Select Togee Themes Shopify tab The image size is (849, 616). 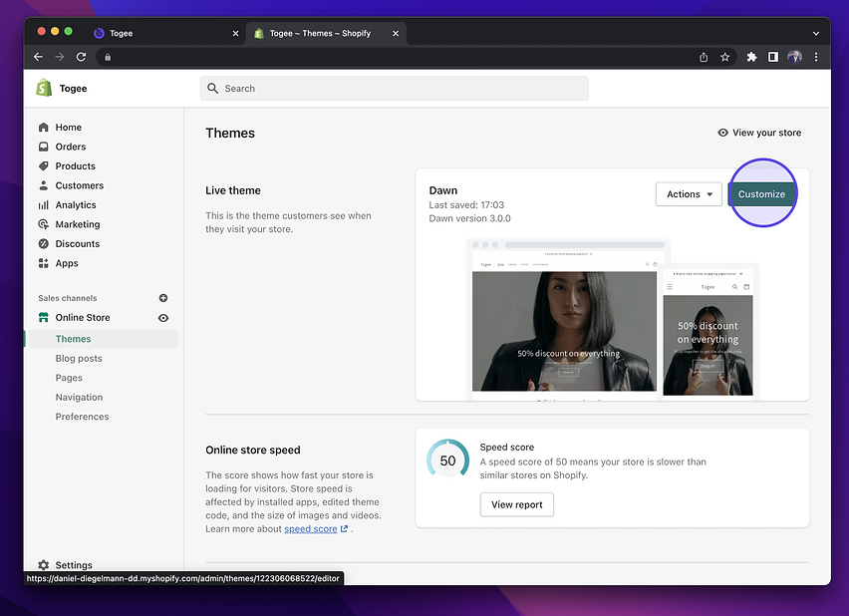coord(326,33)
